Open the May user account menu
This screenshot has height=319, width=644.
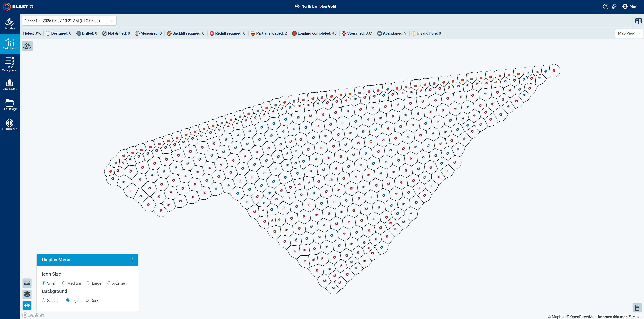[630, 7]
